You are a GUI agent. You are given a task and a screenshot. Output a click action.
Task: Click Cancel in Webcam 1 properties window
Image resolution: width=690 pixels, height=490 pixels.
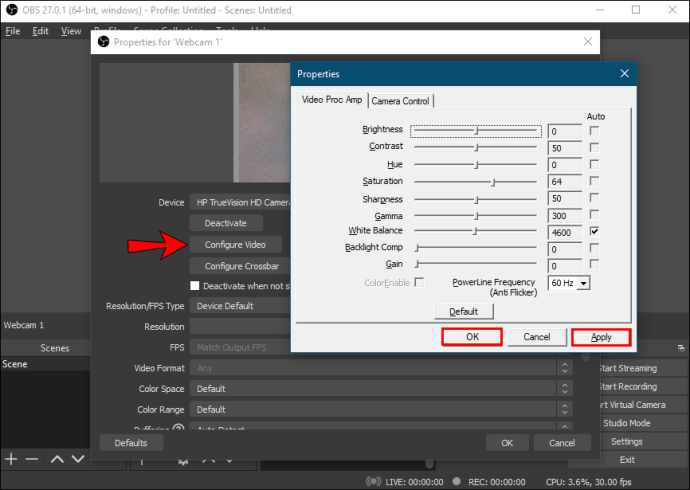point(562,443)
